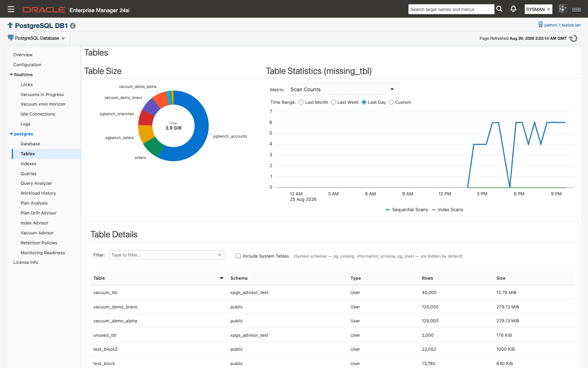Open License Info

coord(26,262)
